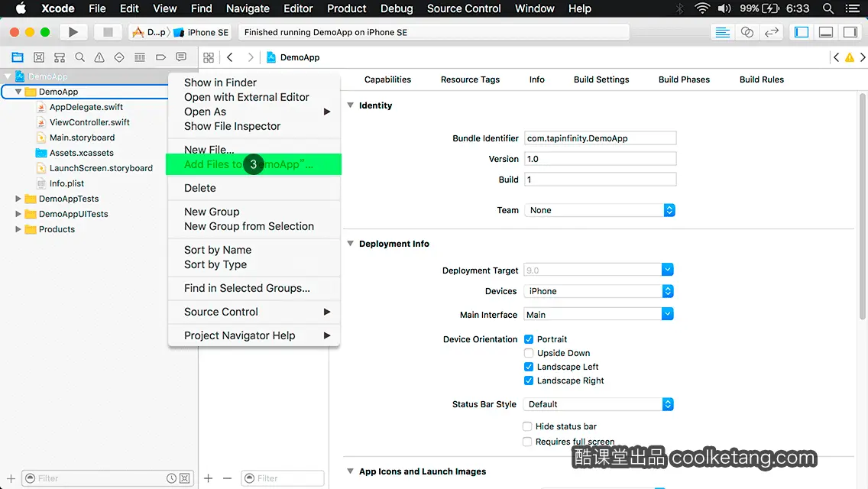Viewport: 868px width, 489px height.
Task: Toggle the Portrait orientation checkbox
Action: [x=529, y=339]
